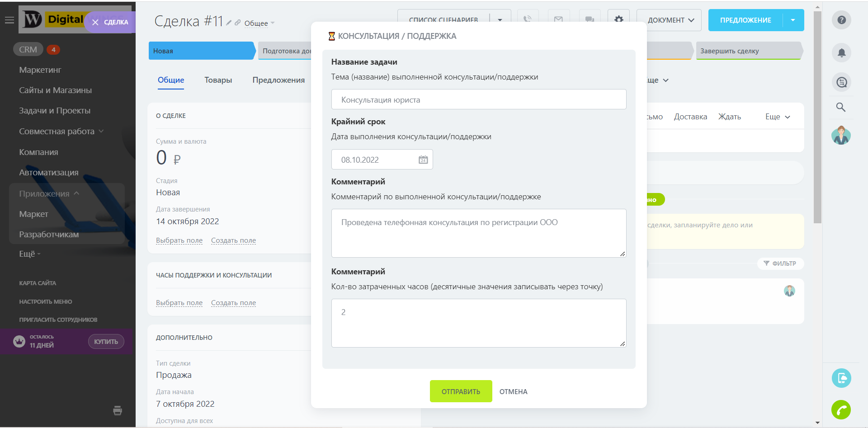
Task: Click the printer icon in sidebar
Action: (118, 410)
